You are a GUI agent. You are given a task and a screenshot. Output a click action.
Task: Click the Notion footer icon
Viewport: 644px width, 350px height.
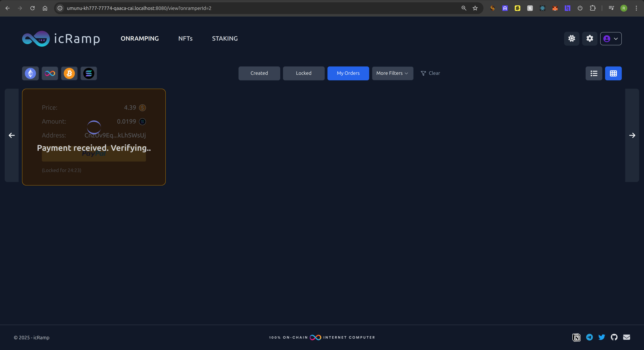(576, 337)
